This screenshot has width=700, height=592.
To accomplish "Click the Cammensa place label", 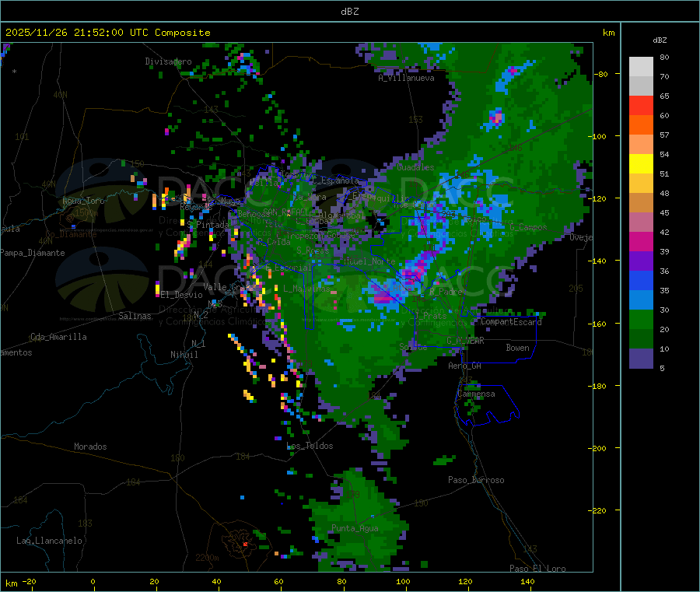I will pos(476,394).
